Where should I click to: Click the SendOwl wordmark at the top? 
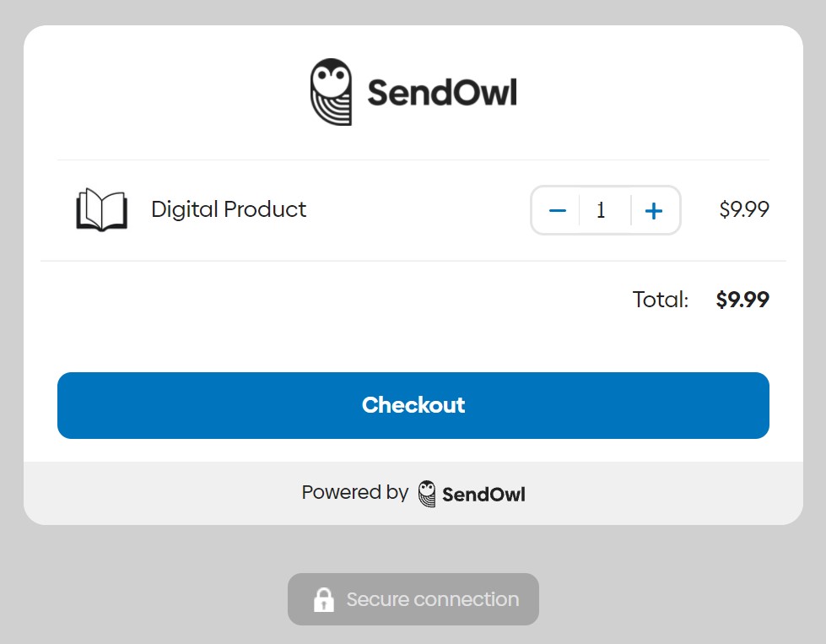tap(441, 93)
